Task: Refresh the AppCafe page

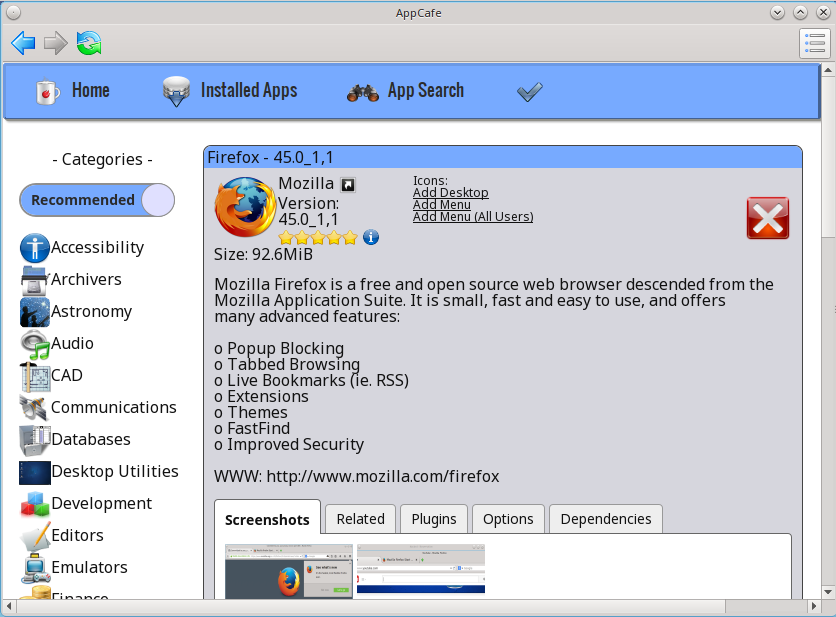Action: click(x=89, y=43)
